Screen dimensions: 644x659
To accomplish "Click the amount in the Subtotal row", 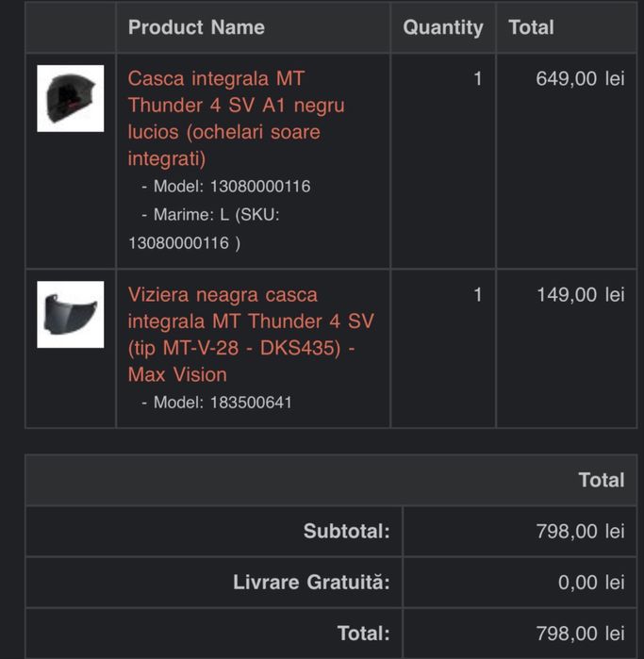I will click(x=580, y=532).
